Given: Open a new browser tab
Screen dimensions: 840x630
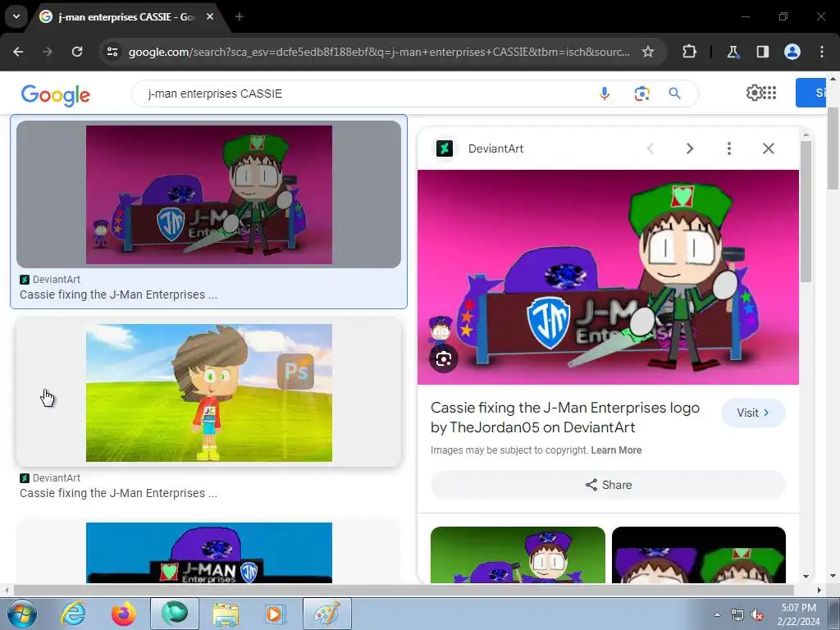Looking at the screenshot, I should [239, 16].
